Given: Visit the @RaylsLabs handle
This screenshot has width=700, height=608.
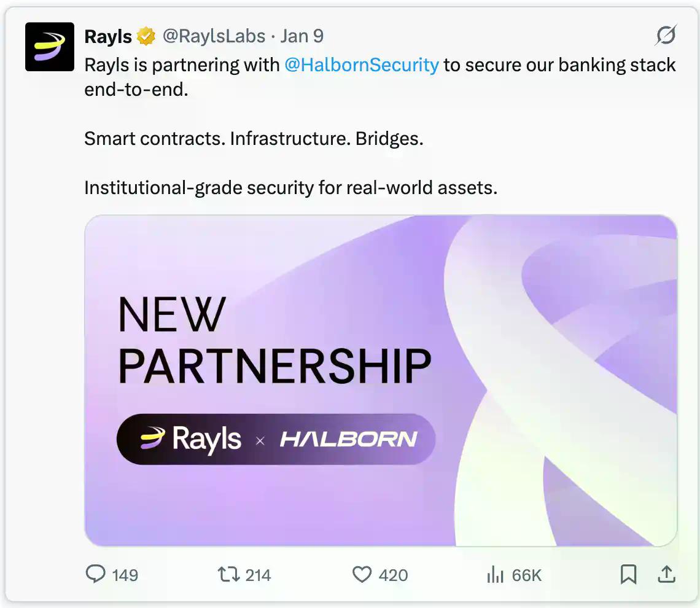Looking at the screenshot, I should [x=214, y=36].
